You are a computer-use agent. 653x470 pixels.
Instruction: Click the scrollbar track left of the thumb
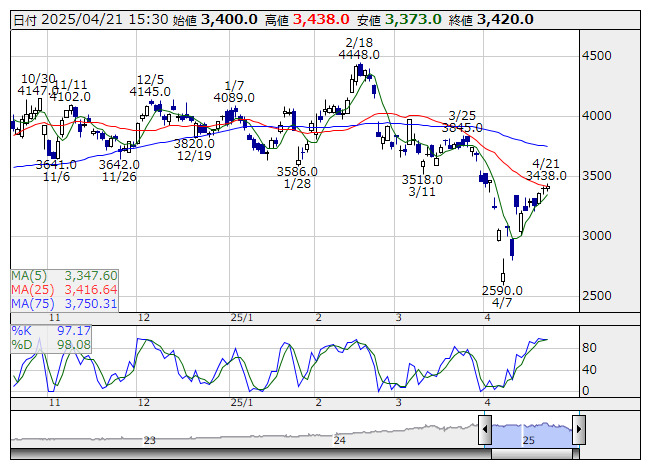[x=251, y=454]
